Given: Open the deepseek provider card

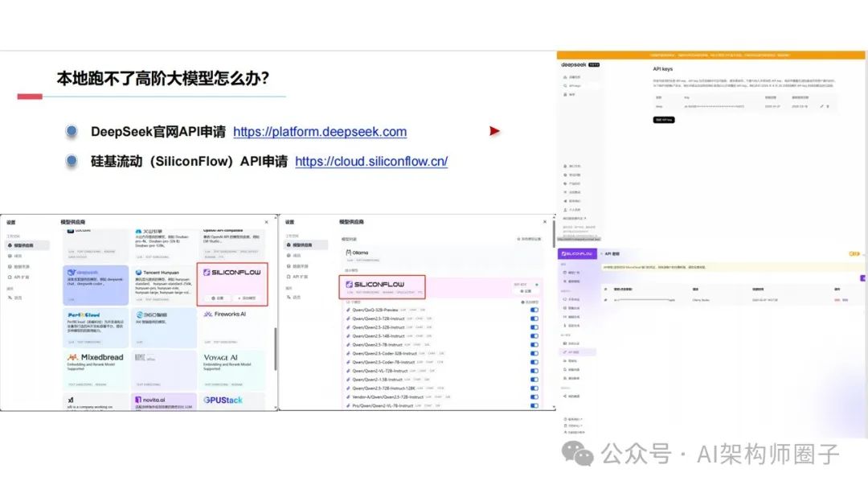Looking at the screenshot, I should (96, 285).
